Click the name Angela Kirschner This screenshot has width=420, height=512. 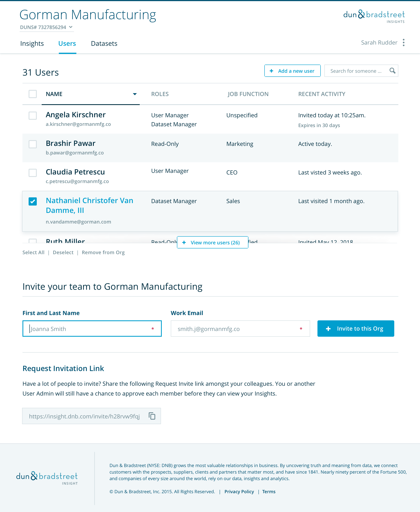coord(76,114)
